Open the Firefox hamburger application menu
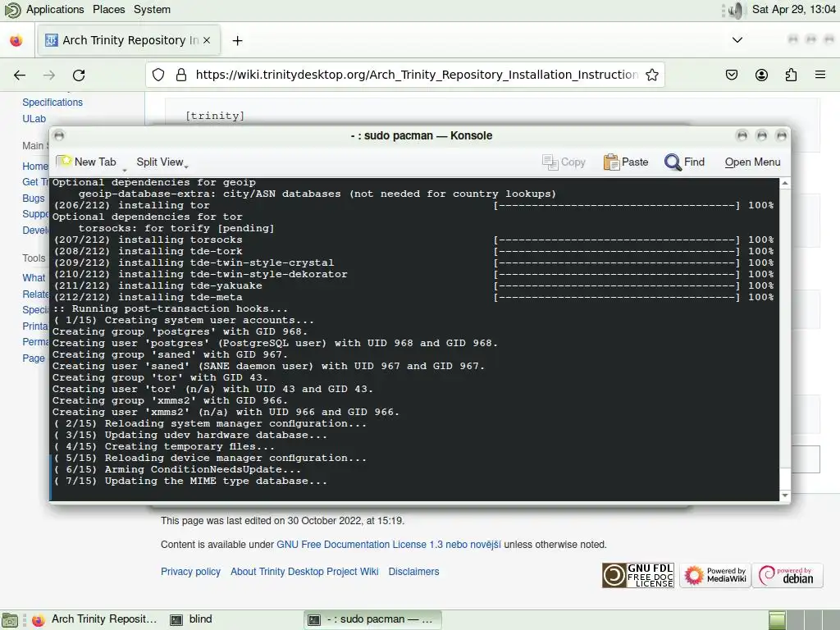 click(820, 75)
